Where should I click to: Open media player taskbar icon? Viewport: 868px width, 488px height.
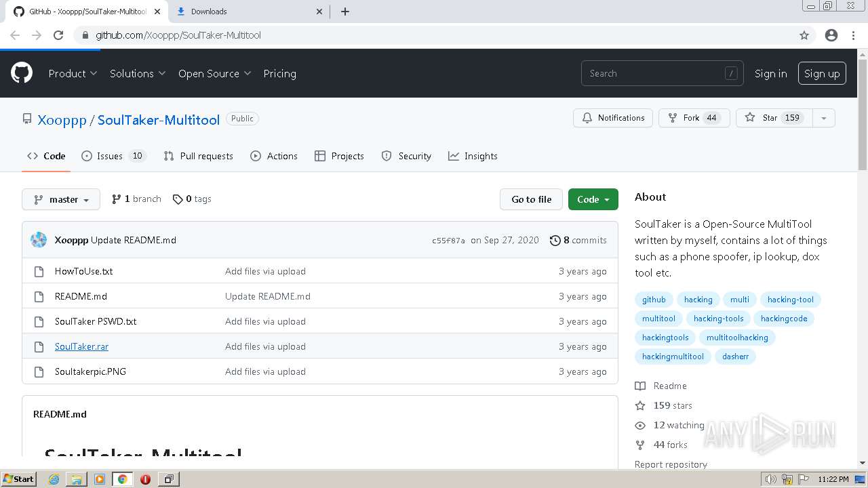100,479
